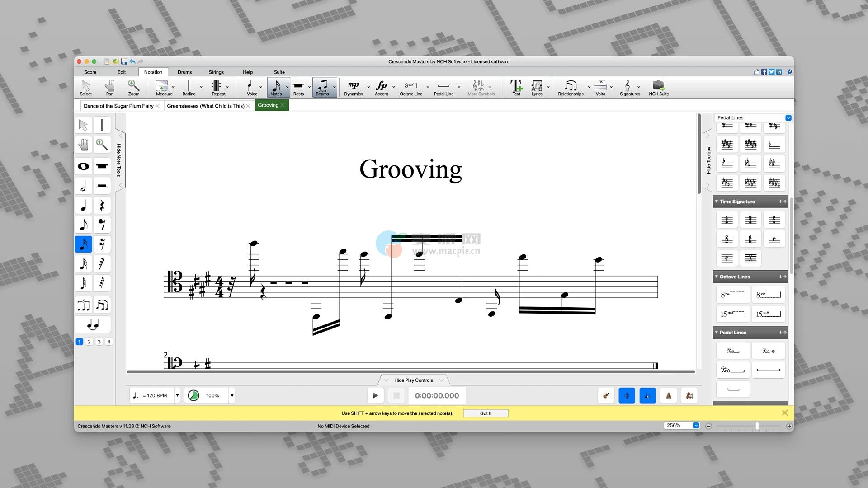The image size is (868, 488).
Task: Select the quarter rest tool
Action: (x=102, y=206)
